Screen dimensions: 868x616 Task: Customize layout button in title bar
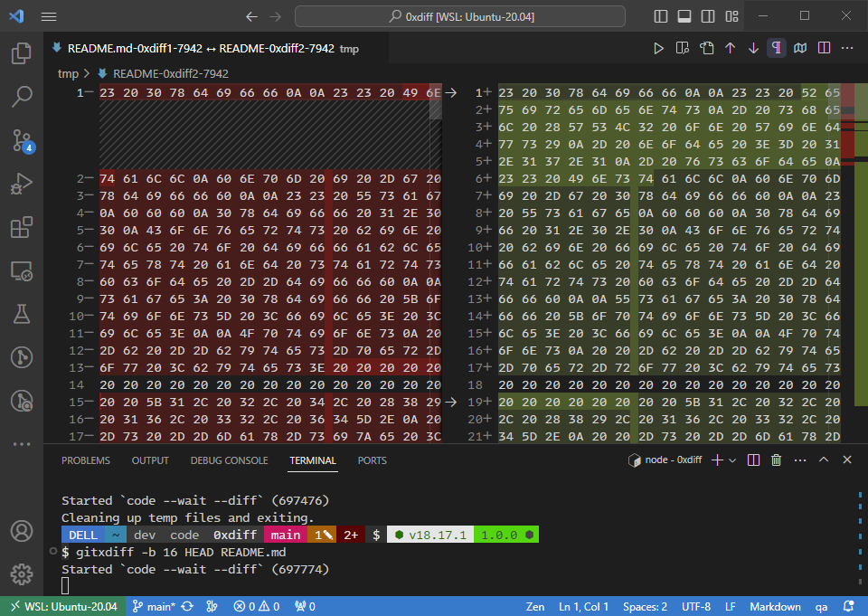pos(731,16)
